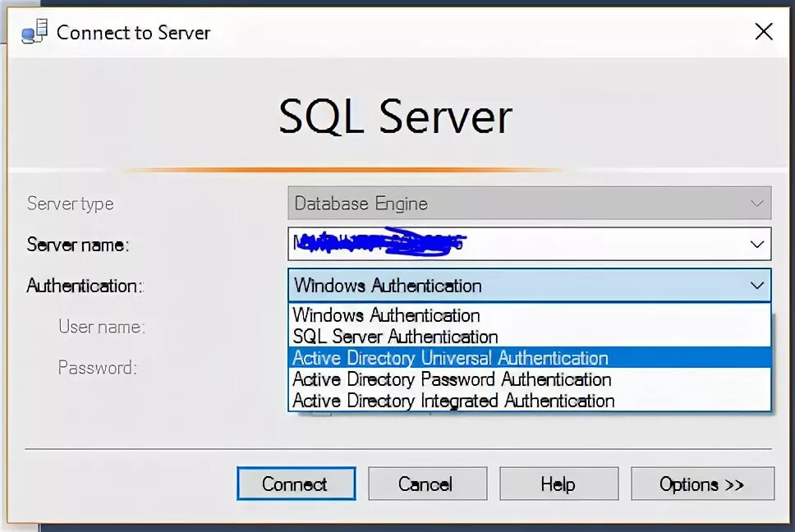Click the Connect to Server title icon
795x532 pixels.
pos(34,31)
